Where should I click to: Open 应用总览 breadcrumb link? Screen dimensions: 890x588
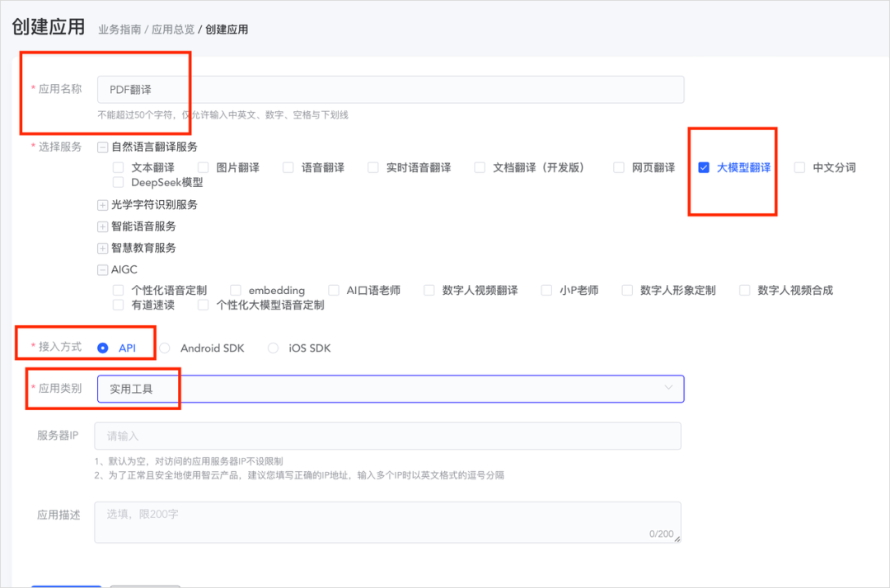tap(173, 30)
